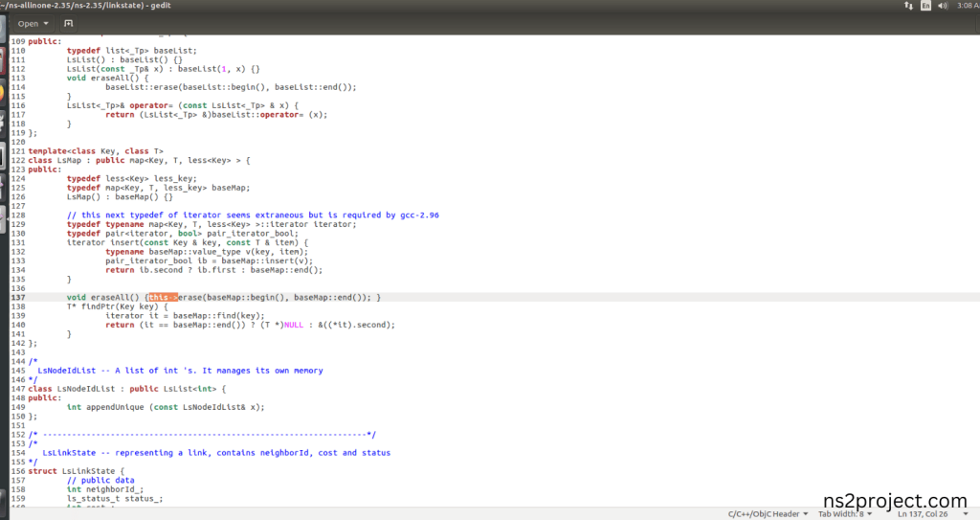980x520 pixels.
Task: Open the network indicator in top panel
Action: 908,6
